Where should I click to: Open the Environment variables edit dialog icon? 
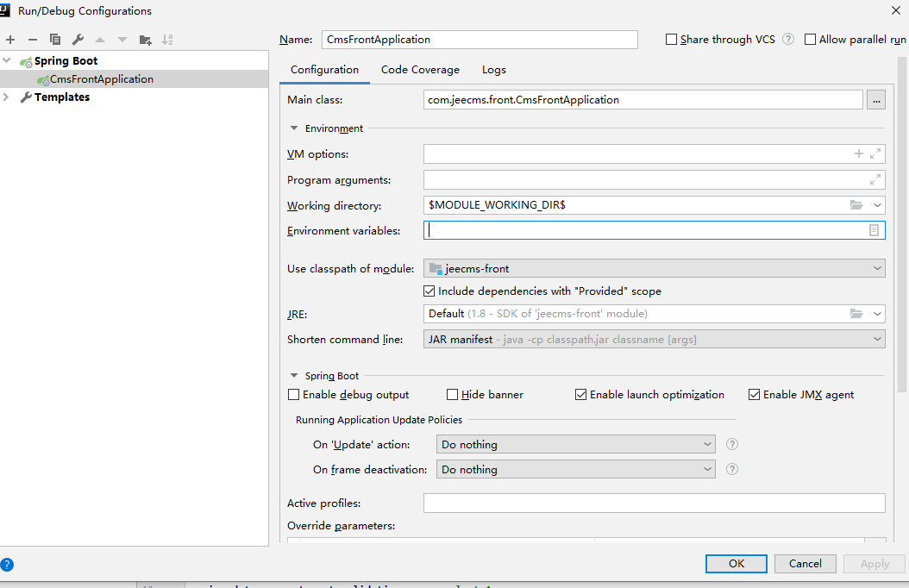874,231
